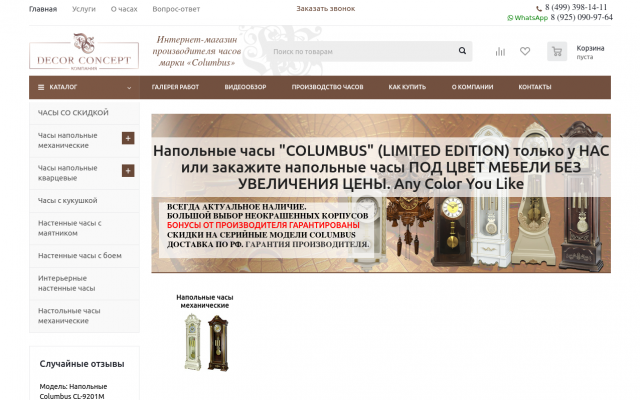Go to О КОМПАНИИ tab

(472, 87)
